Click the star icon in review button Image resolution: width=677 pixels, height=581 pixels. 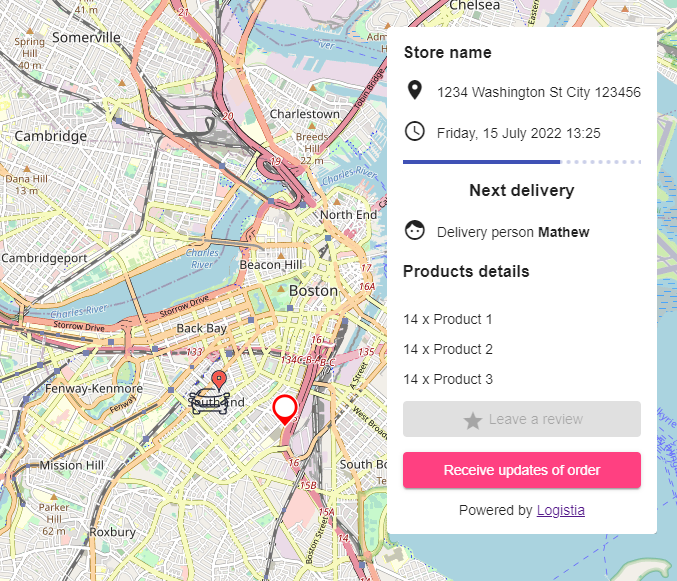point(472,420)
